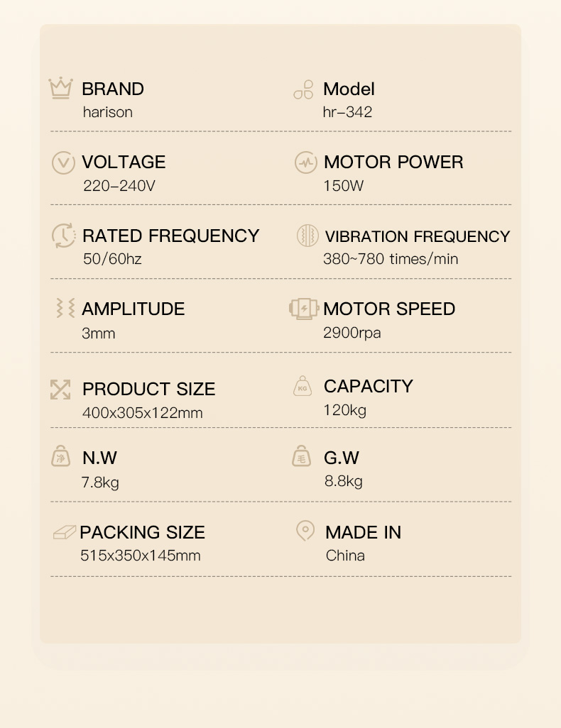
Task: Click the wavy lines AMPLITUDE icon
Action: pyautogui.click(x=65, y=308)
